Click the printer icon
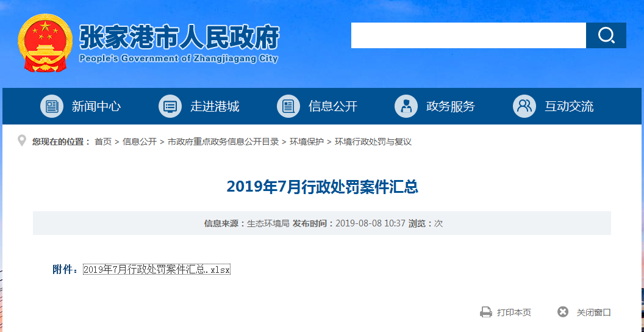Image resolution: width=644 pixels, height=332 pixels. [x=486, y=312]
